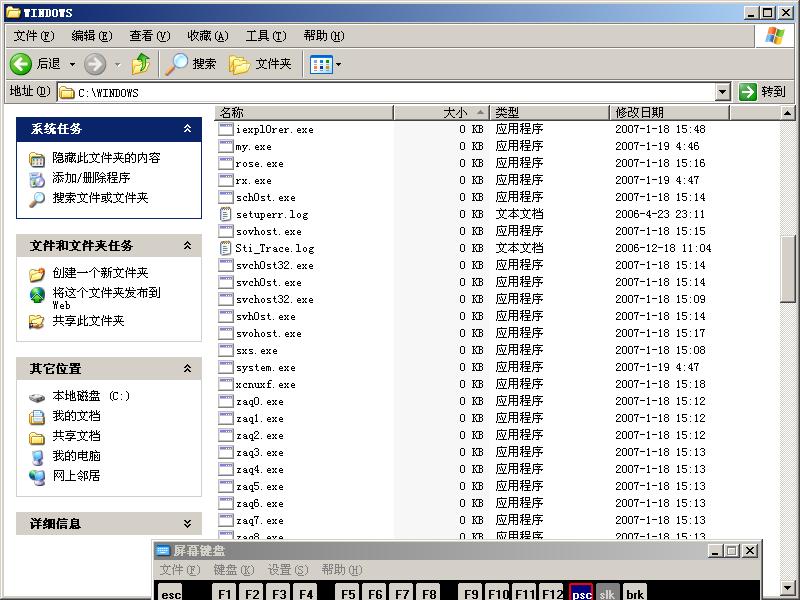The image size is (800, 600).
Task: Click 隐藏此文件夹的内容 link
Action: 106,158
